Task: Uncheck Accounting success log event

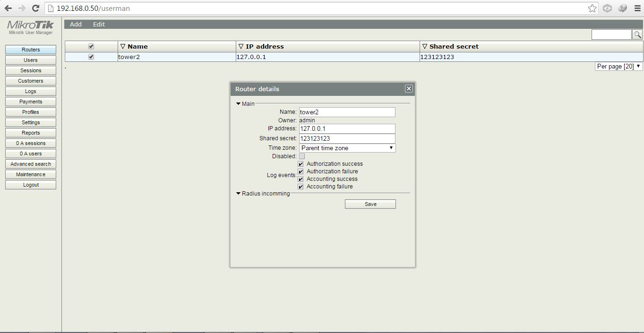Action: pyautogui.click(x=301, y=179)
